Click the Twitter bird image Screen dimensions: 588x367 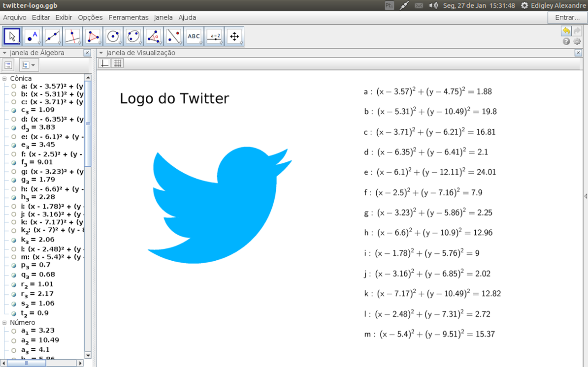220,205
